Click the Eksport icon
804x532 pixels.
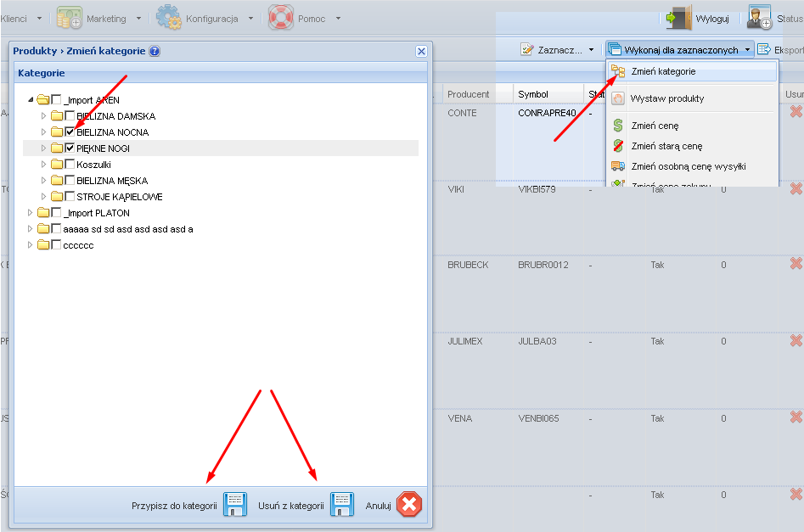[764, 49]
